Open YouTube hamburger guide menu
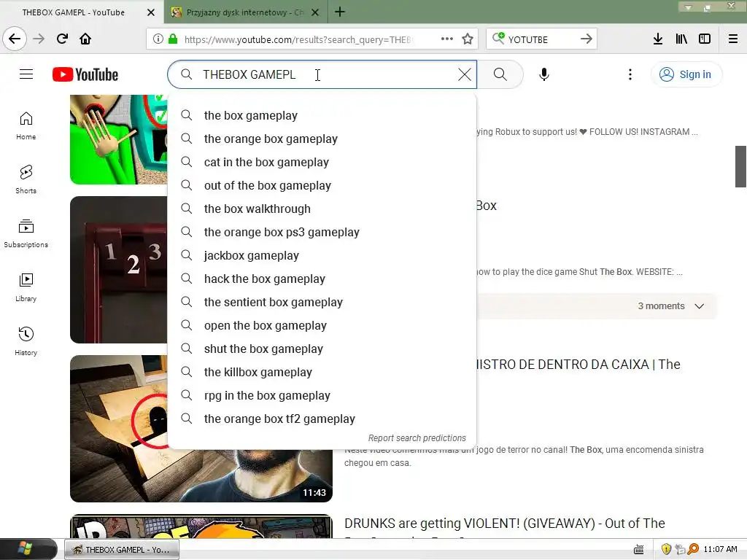The image size is (747, 560). coord(26,74)
